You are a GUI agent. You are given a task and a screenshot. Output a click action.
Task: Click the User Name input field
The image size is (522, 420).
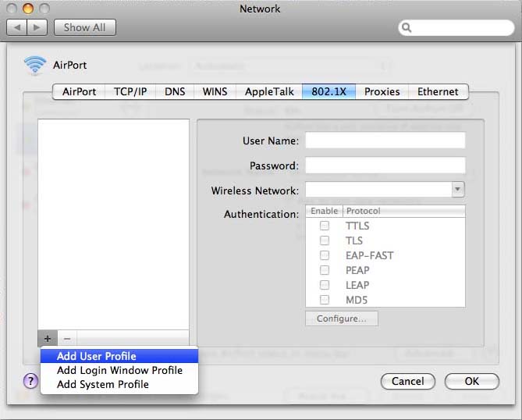click(385, 141)
